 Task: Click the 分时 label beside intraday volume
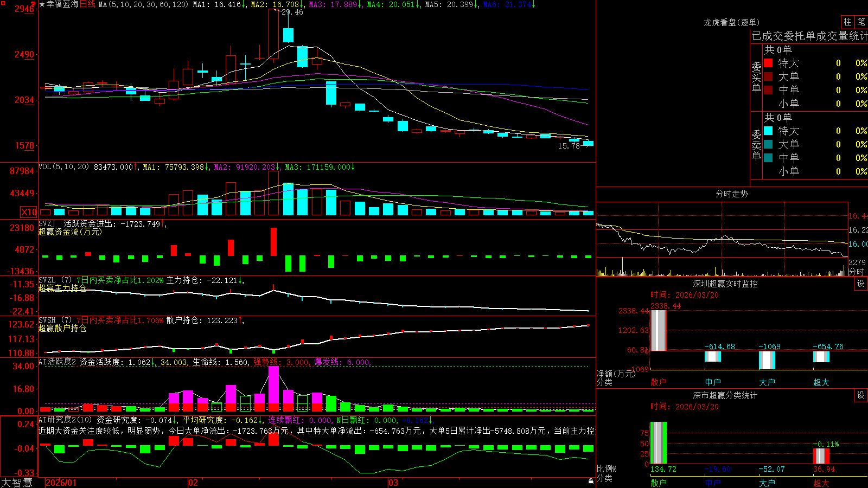coord(856,272)
